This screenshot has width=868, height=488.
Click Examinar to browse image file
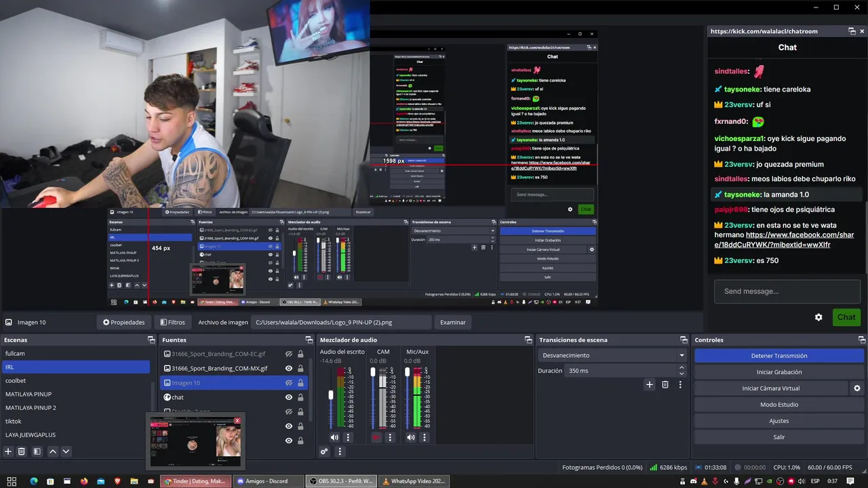tap(453, 322)
